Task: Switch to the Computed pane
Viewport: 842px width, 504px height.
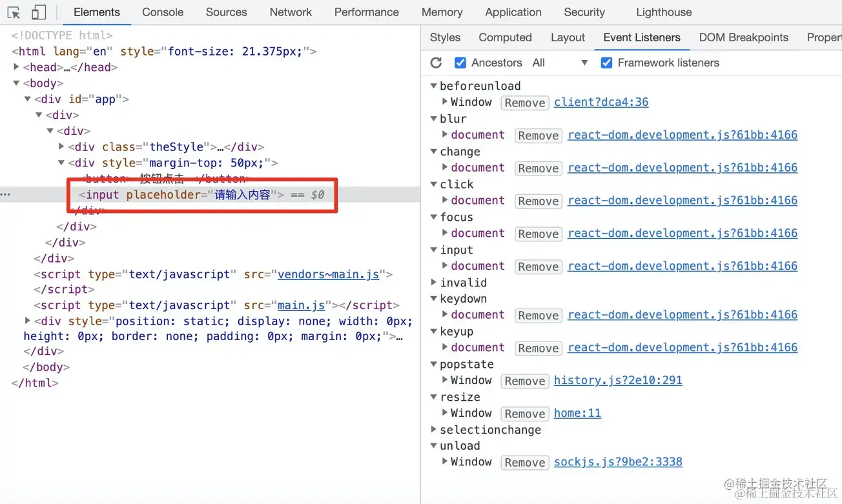Action: (x=505, y=37)
